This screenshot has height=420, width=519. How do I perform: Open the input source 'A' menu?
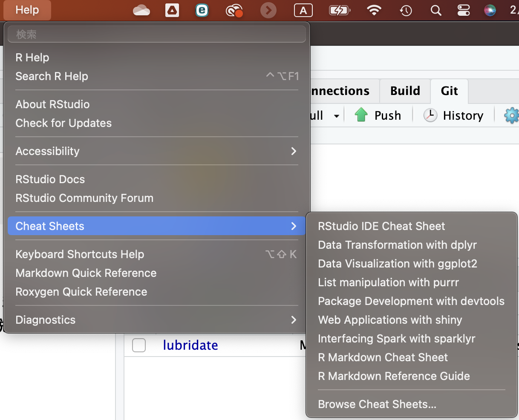(303, 10)
